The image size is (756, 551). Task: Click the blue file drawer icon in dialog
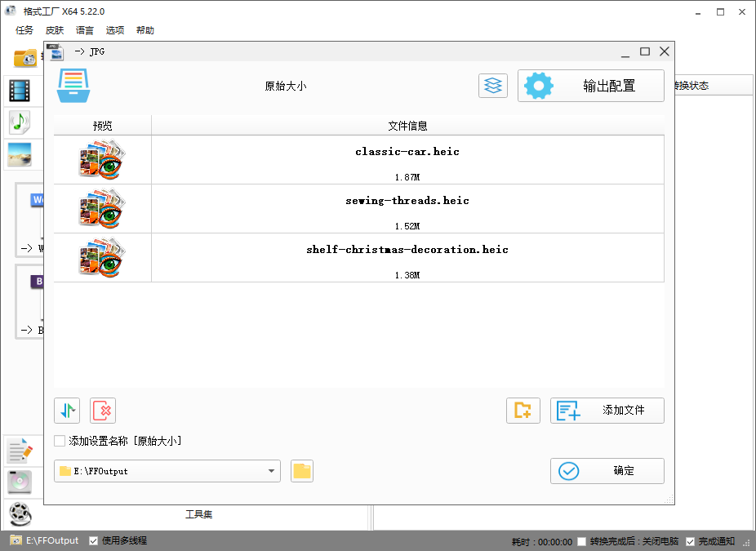(73, 86)
